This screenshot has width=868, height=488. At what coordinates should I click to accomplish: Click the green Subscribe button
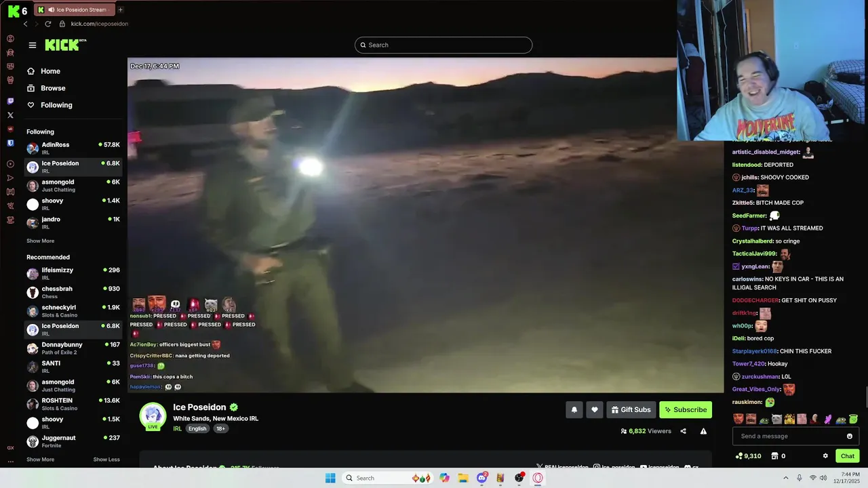click(x=686, y=409)
